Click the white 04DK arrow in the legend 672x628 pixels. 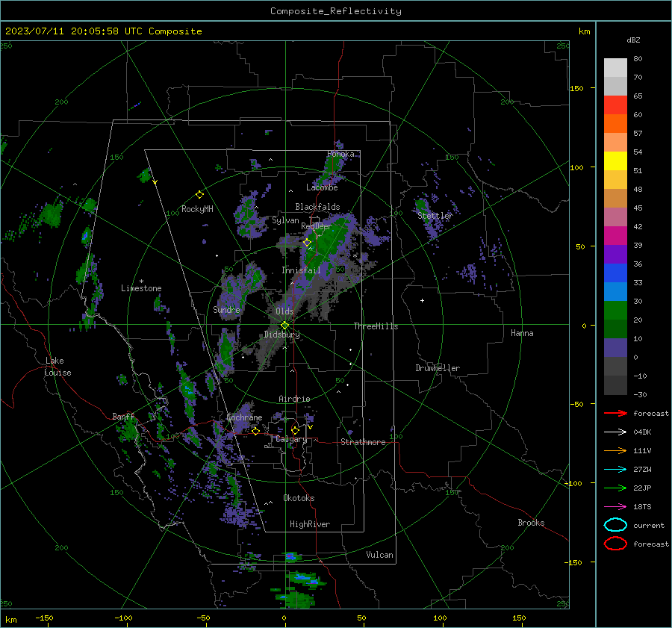pyautogui.click(x=615, y=432)
